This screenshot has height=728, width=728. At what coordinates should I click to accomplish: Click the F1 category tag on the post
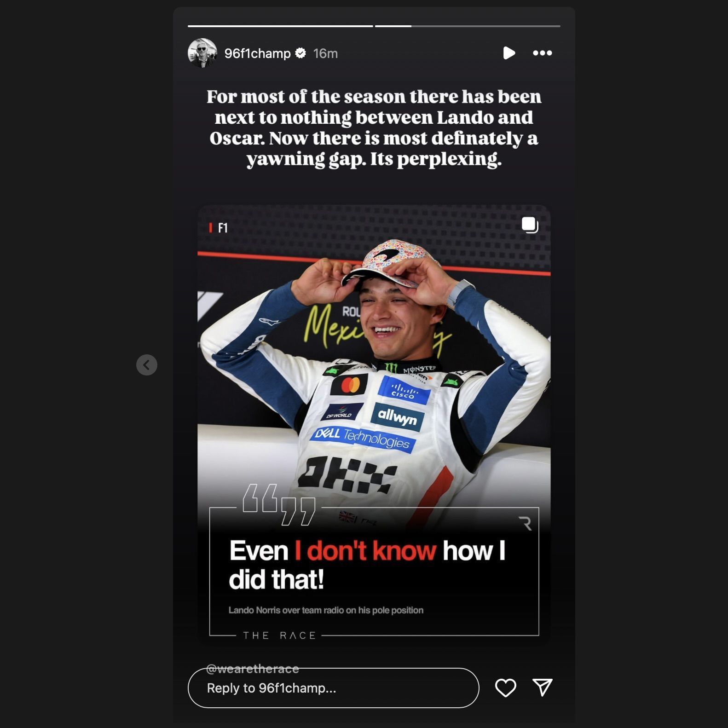219,228
